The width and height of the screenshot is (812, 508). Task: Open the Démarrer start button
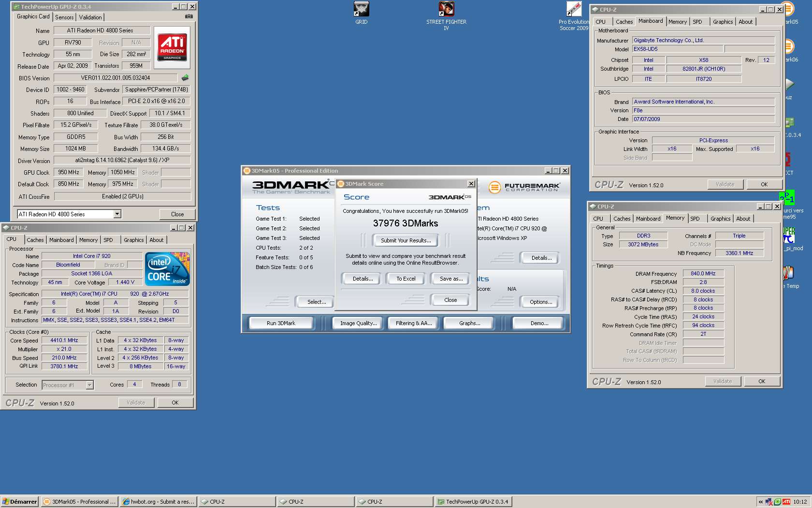pyautogui.click(x=19, y=502)
